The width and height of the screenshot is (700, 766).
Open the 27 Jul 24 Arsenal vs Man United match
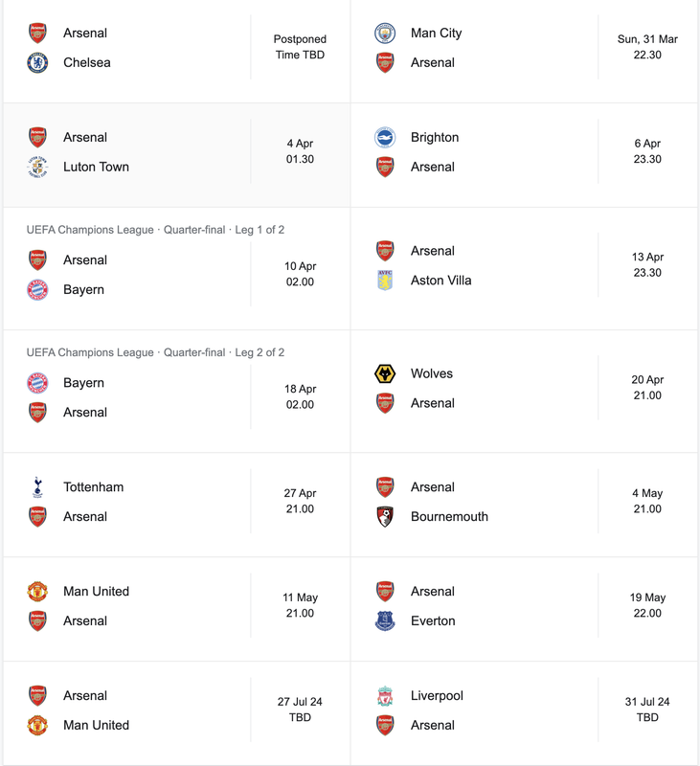(x=177, y=710)
